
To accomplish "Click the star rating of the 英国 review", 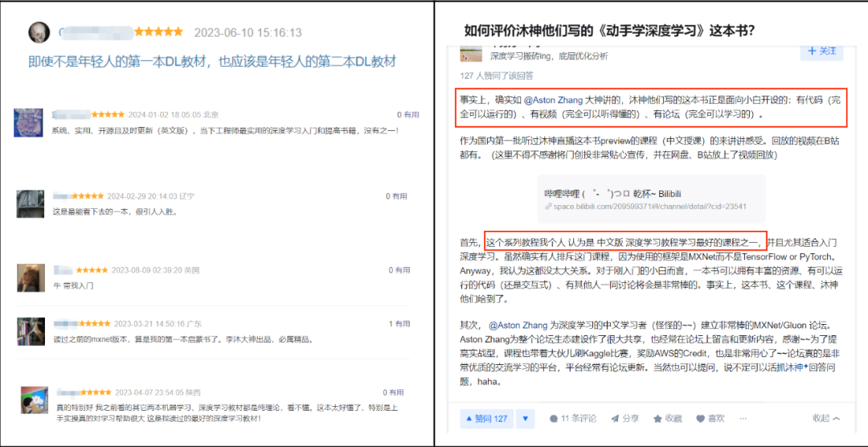I will point(92,270).
